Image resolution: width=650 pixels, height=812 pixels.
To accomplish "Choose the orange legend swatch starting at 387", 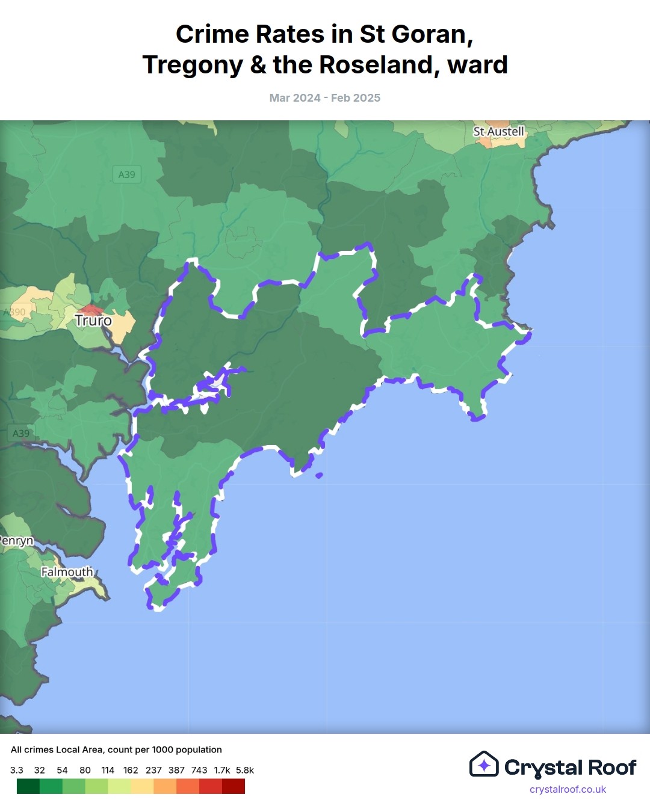I will pyautogui.click(x=188, y=786).
